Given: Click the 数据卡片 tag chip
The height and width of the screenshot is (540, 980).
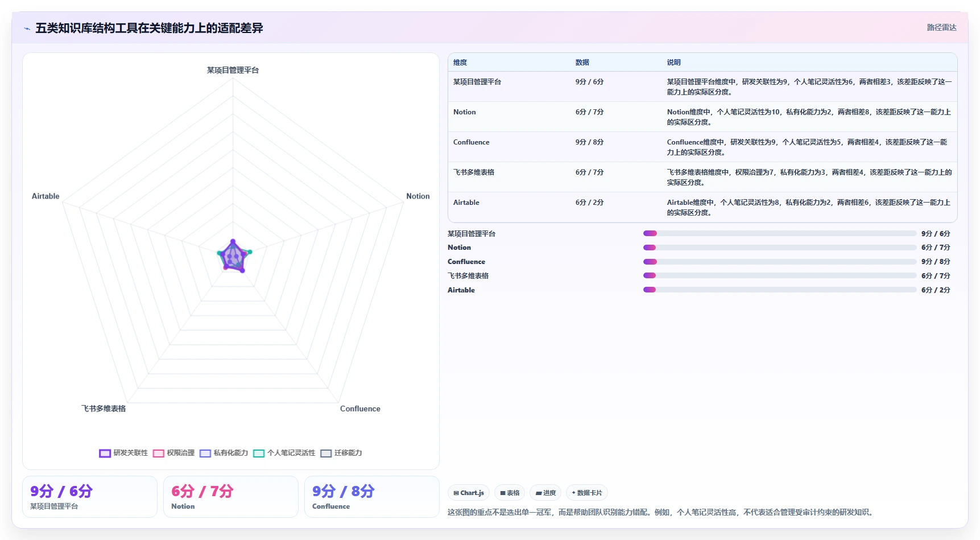Looking at the screenshot, I should pos(586,493).
